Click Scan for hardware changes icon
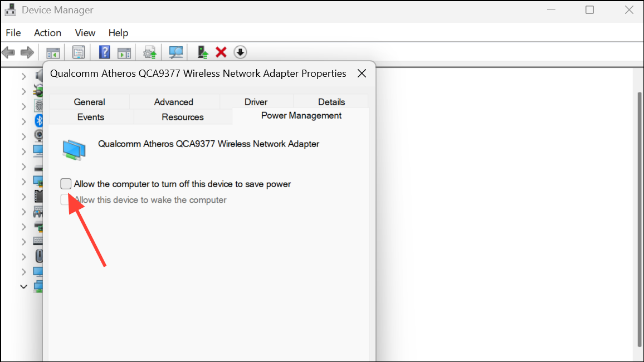 tap(176, 52)
